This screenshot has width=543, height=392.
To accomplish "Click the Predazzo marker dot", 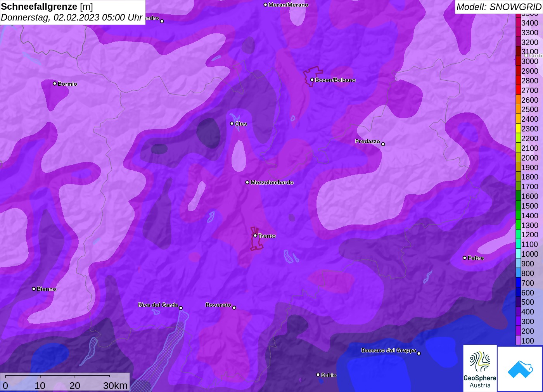I will coord(383,144).
